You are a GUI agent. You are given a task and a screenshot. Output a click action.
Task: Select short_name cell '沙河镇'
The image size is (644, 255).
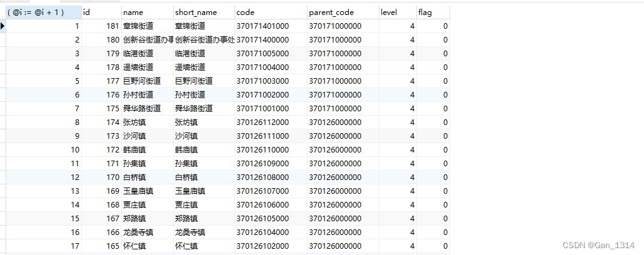[x=204, y=136]
